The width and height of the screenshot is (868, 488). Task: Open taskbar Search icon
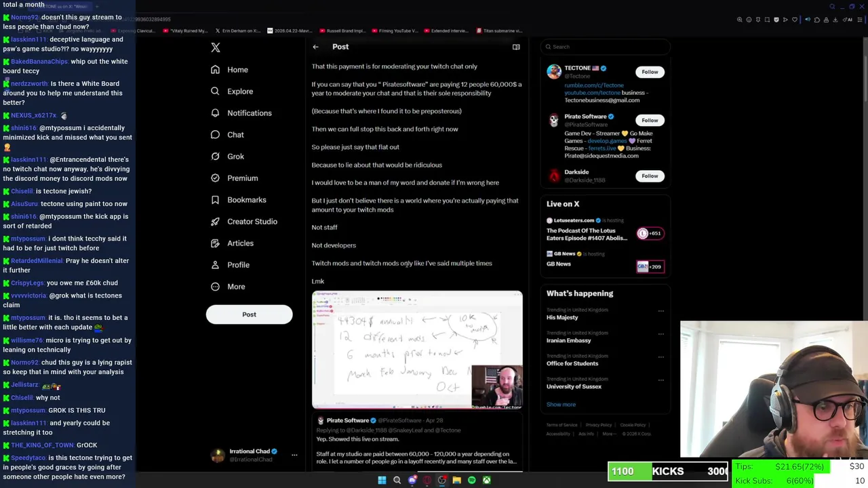pyautogui.click(x=397, y=480)
